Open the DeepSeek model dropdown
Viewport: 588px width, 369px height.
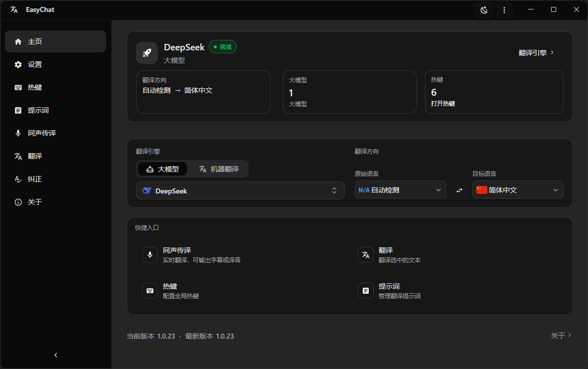pos(240,190)
